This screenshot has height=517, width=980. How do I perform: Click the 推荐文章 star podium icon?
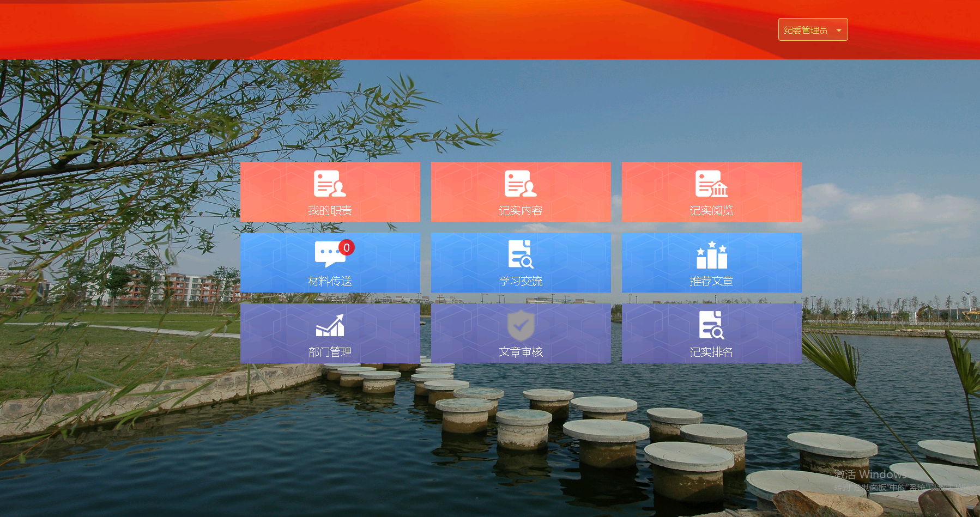[x=711, y=255]
